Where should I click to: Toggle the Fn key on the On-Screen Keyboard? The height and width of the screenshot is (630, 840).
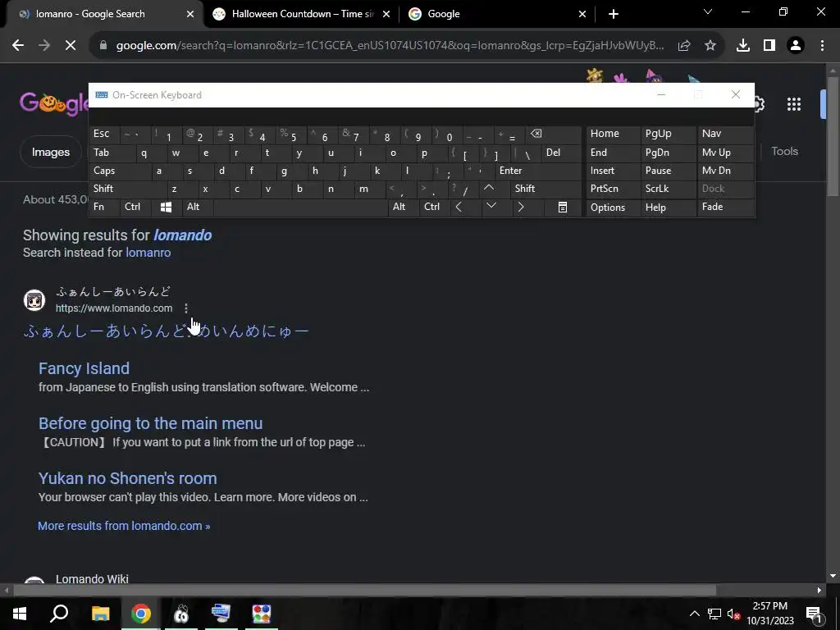coord(104,208)
